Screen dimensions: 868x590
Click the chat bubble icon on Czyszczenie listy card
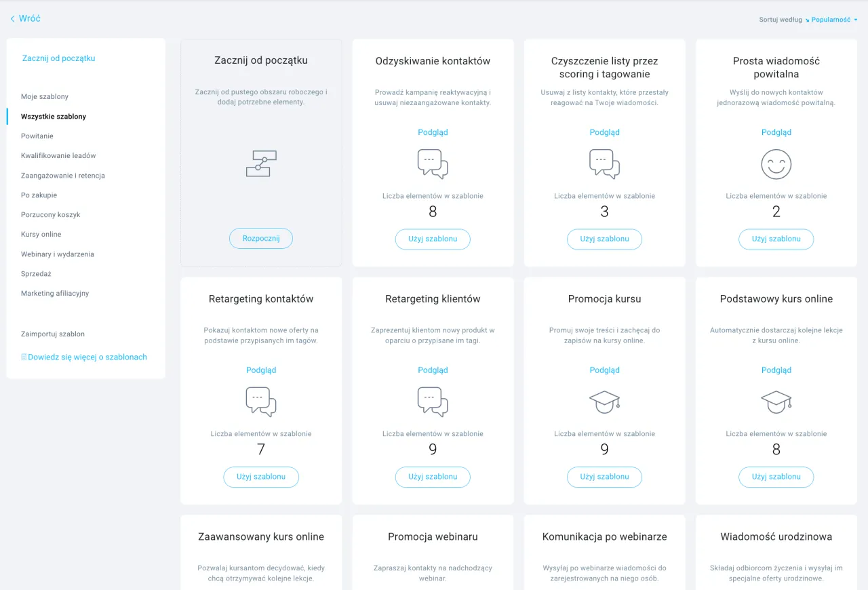604,164
